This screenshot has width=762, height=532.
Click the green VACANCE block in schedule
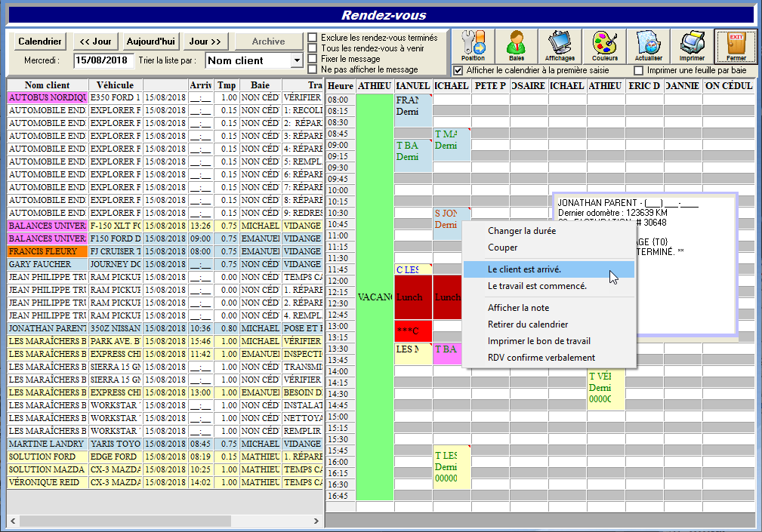pos(375,297)
